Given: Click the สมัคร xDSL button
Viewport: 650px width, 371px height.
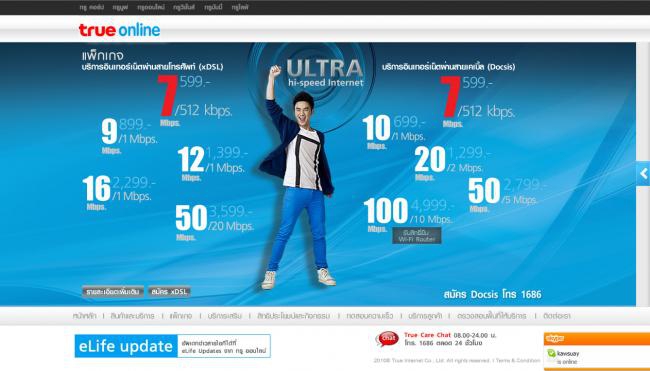Looking at the screenshot, I should pyautogui.click(x=170, y=291).
